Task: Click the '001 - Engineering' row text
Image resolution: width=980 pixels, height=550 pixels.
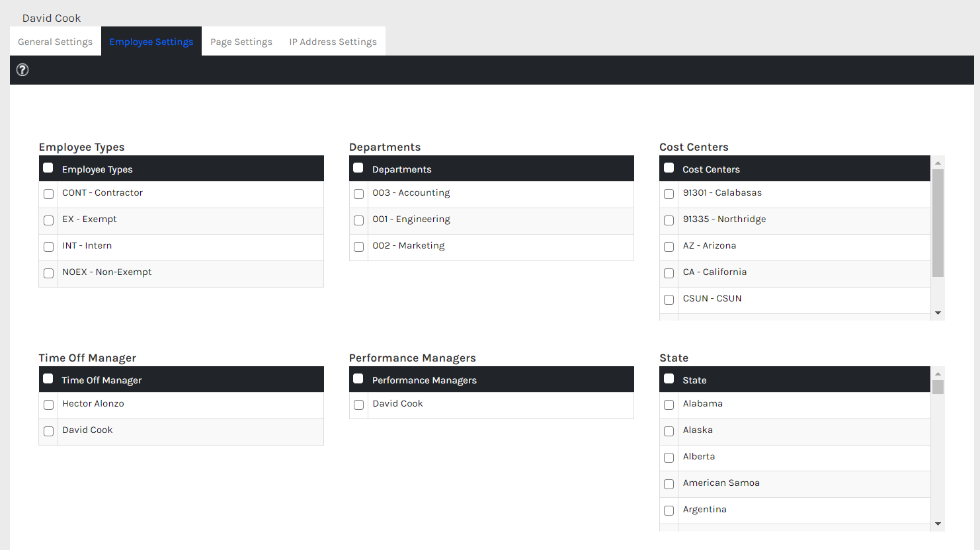Action: click(411, 219)
